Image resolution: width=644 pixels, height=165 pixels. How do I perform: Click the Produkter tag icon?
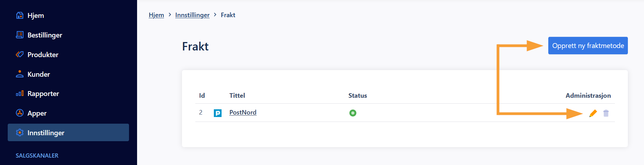click(20, 54)
